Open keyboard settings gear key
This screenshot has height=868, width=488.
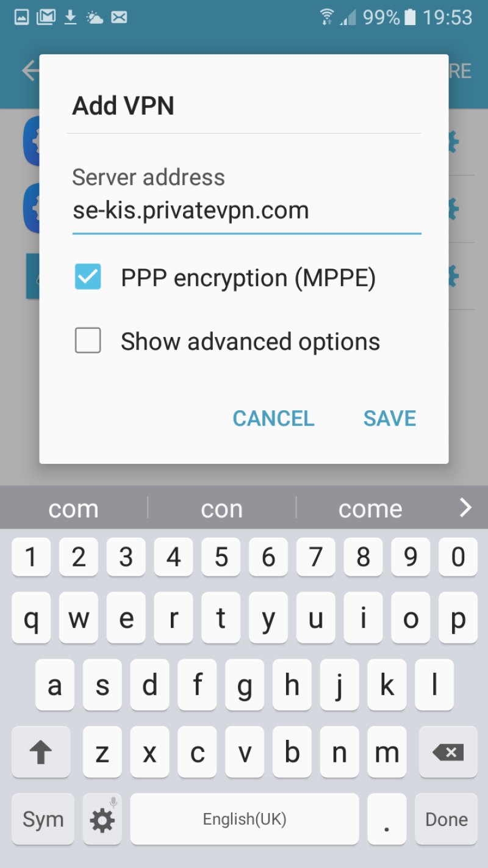[102, 820]
